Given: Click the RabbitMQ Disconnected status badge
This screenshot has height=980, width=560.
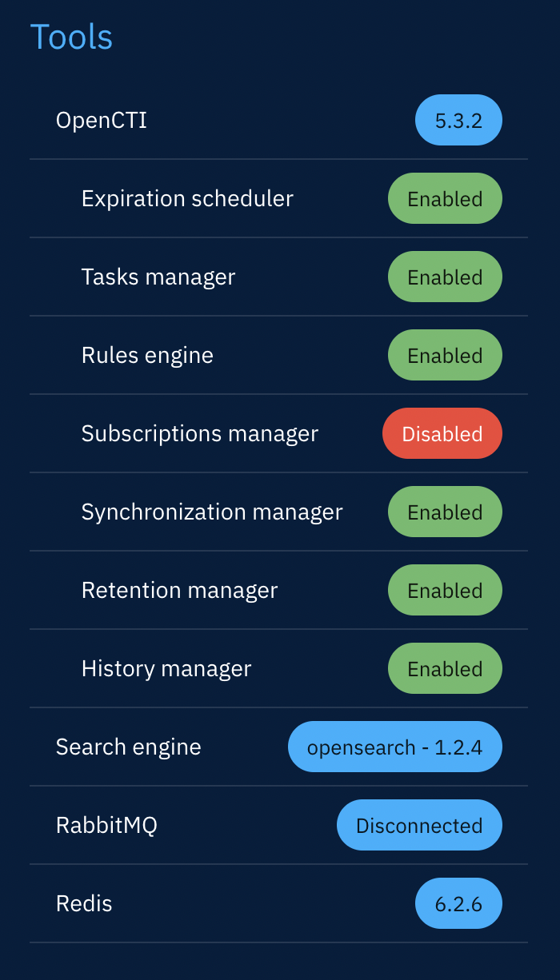Looking at the screenshot, I should (418, 824).
